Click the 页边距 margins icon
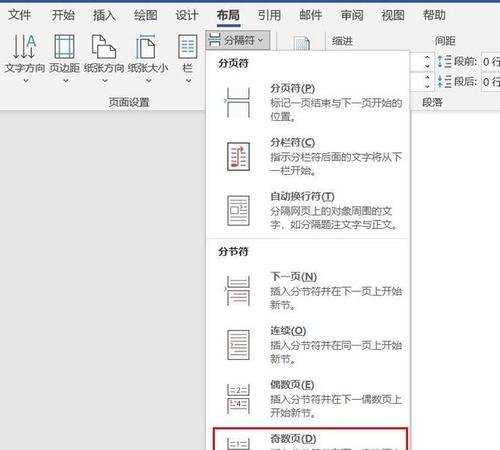500x450 pixels. click(64, 46)
